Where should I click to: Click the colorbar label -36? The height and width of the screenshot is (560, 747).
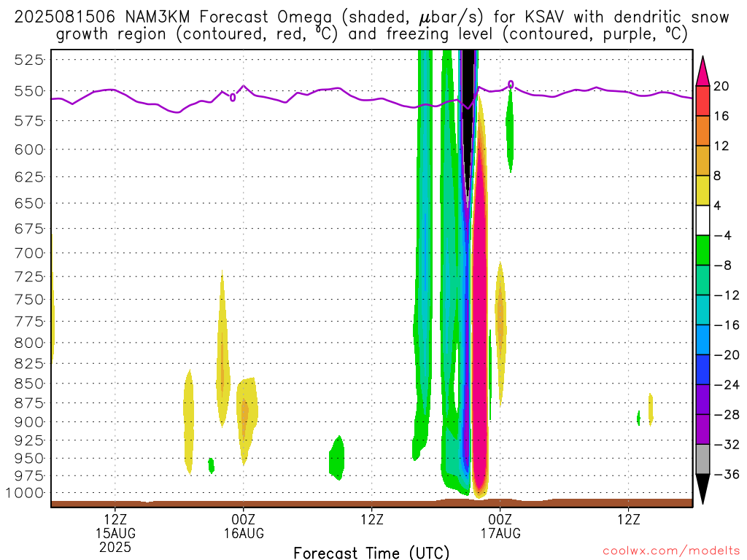[726, 474]
